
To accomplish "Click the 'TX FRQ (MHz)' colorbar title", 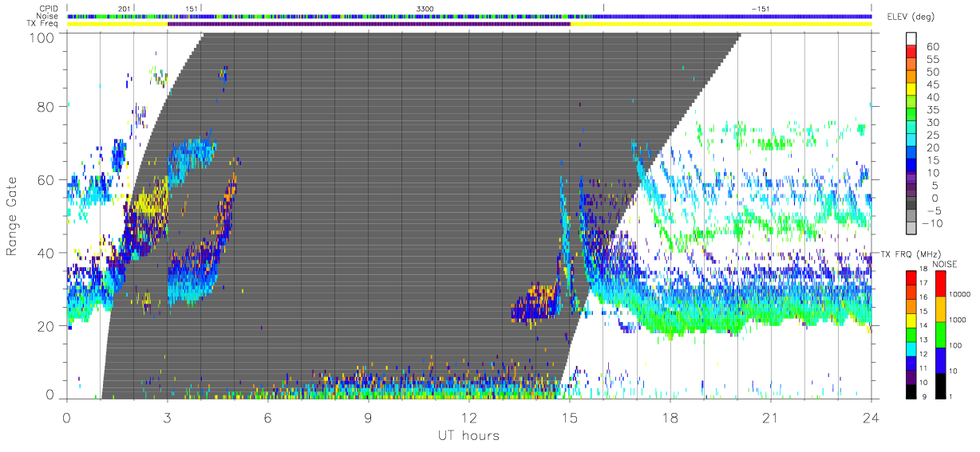I will 910,254.
